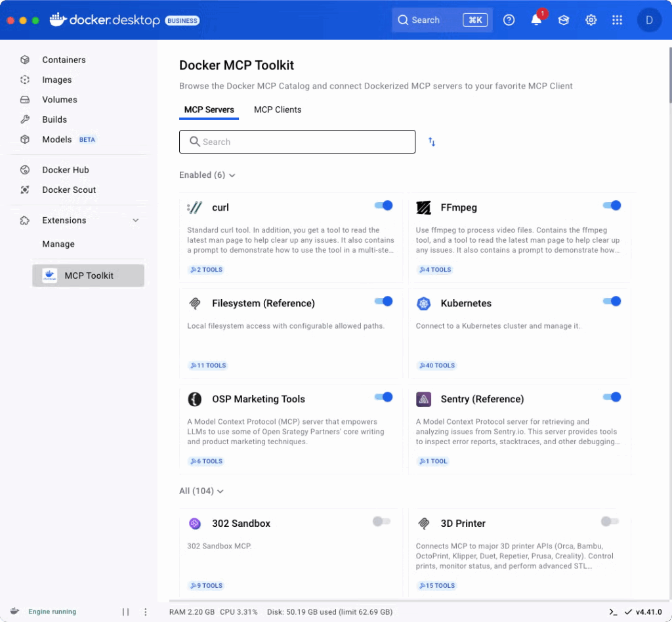Click inside the MCP server search field

[x=297, y=142]
